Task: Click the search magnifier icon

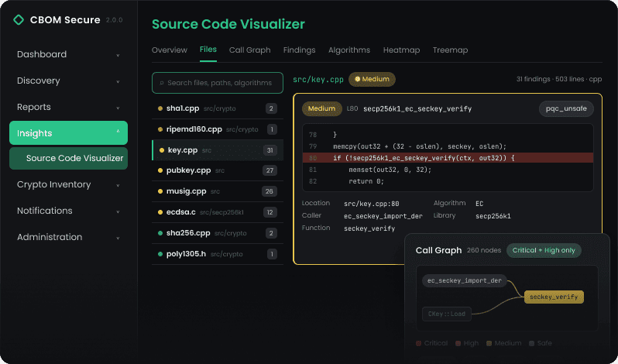Action: (162, 83)
